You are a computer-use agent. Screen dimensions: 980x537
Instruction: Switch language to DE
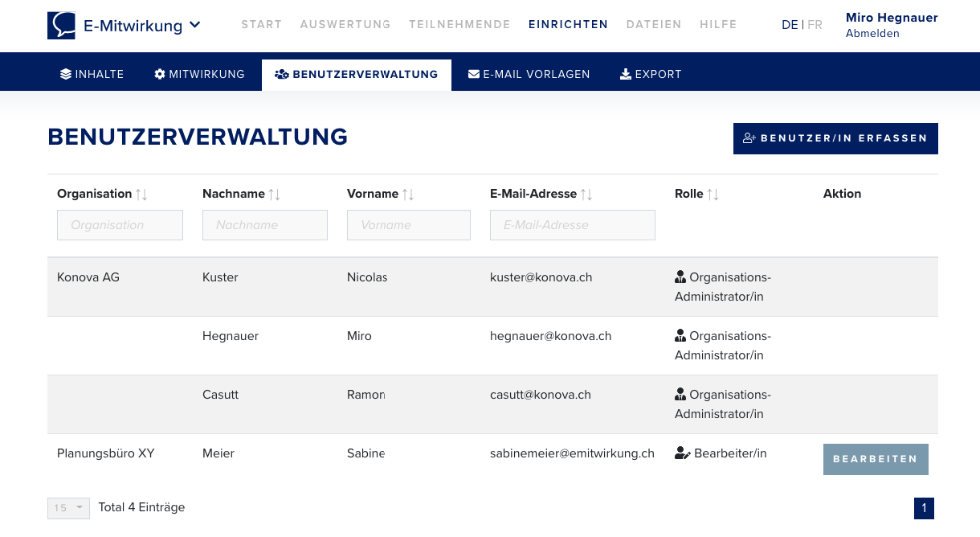pyautogui.click(x=790, y=25)
